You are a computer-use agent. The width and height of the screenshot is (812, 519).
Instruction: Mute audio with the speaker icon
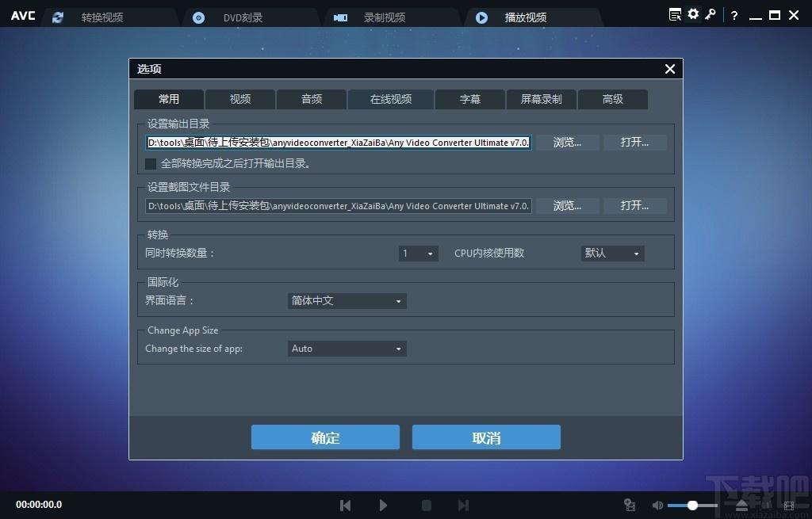657,505
